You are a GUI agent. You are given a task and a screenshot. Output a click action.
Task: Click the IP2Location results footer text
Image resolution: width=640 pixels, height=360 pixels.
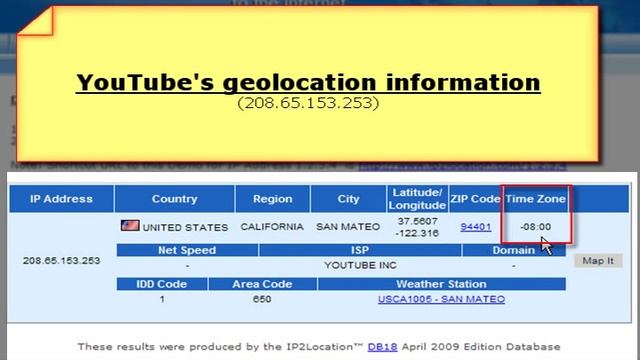319,347
